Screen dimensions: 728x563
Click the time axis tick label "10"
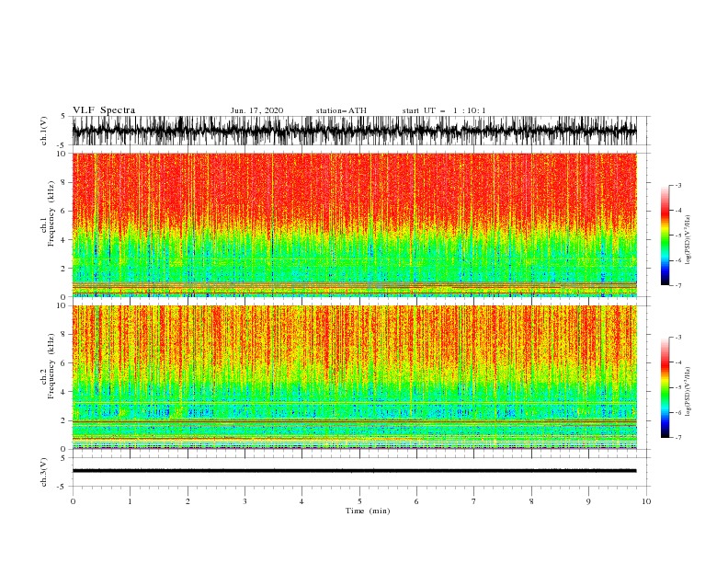click(646, 501)
